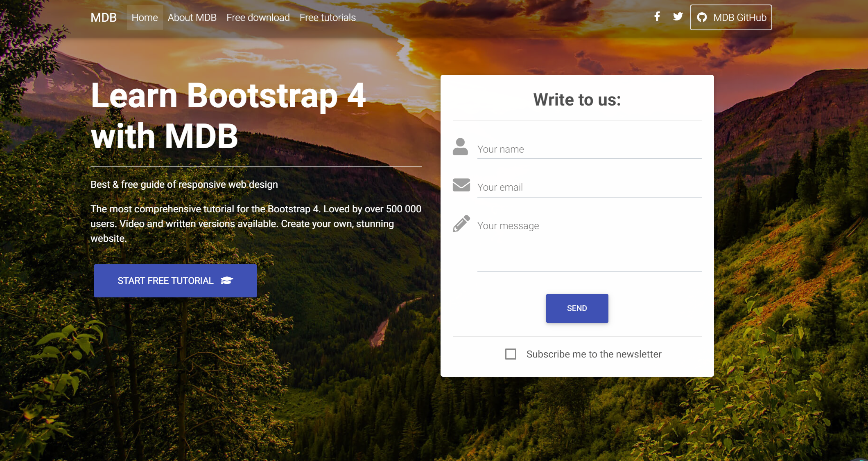Click the graduation cap icon on tutorial button

pyautogui.click(x=226, y=281)
